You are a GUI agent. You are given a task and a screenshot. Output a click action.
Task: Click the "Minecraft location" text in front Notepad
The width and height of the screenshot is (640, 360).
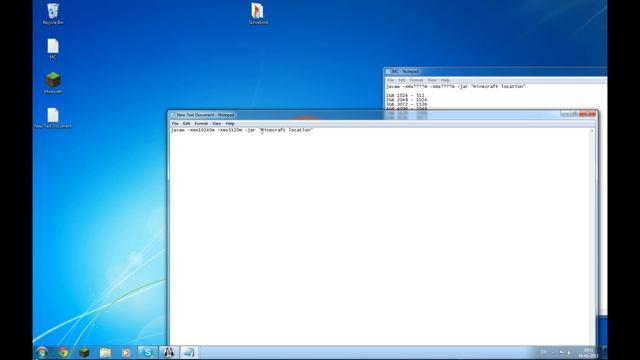[x=286, y=130]
